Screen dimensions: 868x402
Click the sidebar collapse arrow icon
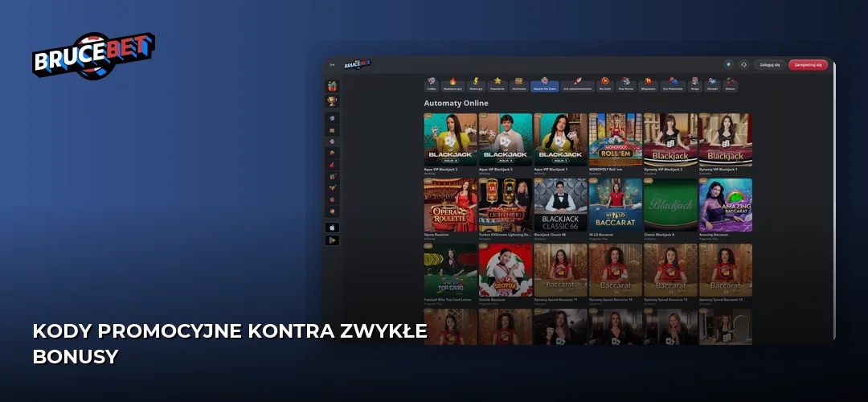(x=332, y=65)
